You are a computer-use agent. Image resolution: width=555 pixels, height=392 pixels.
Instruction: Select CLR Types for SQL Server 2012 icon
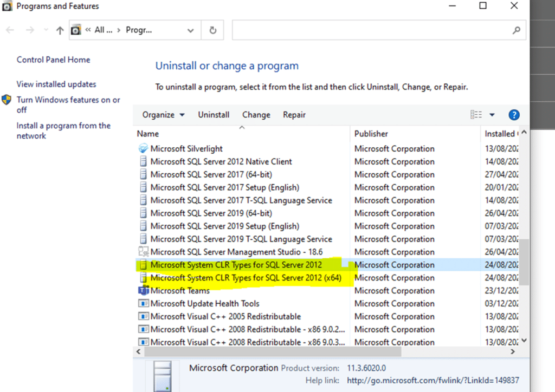pyautogui.click(x=143, y=265)
